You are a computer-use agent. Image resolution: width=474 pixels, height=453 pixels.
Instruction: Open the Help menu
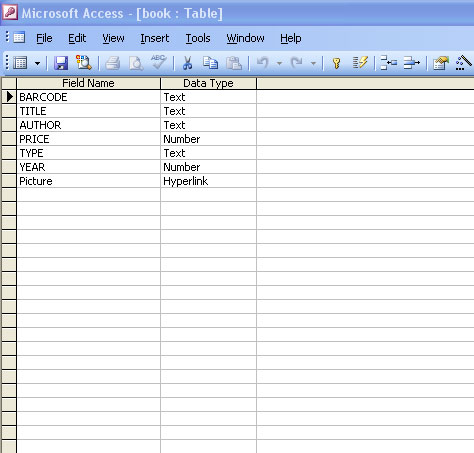coord(291,38)
